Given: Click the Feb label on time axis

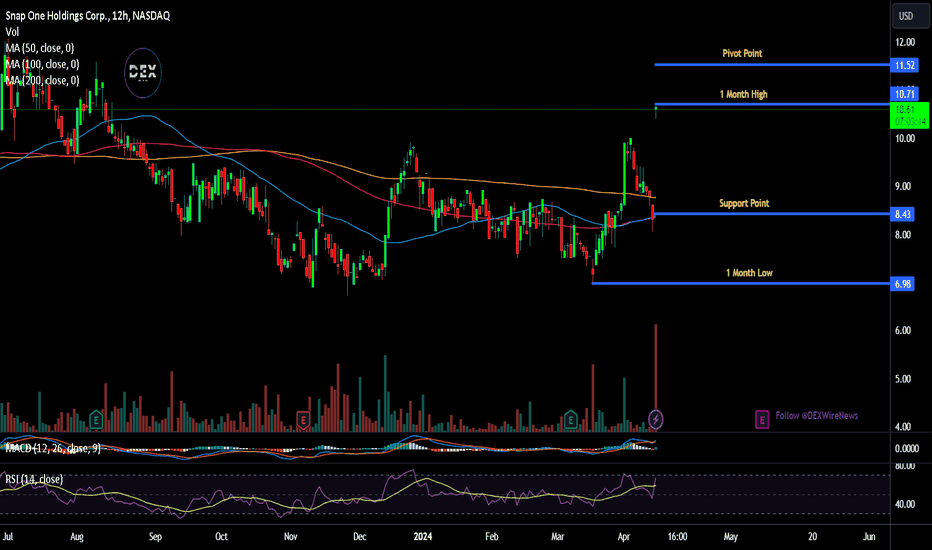Looking at the screenshot, I should pos(492,536).
